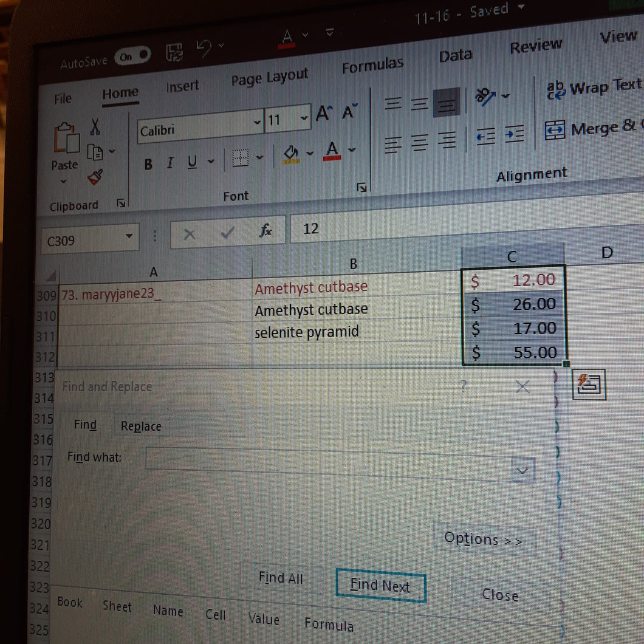644x644 pixels.
Task: Click the quick access font color icon
Action: coord(287,38)
